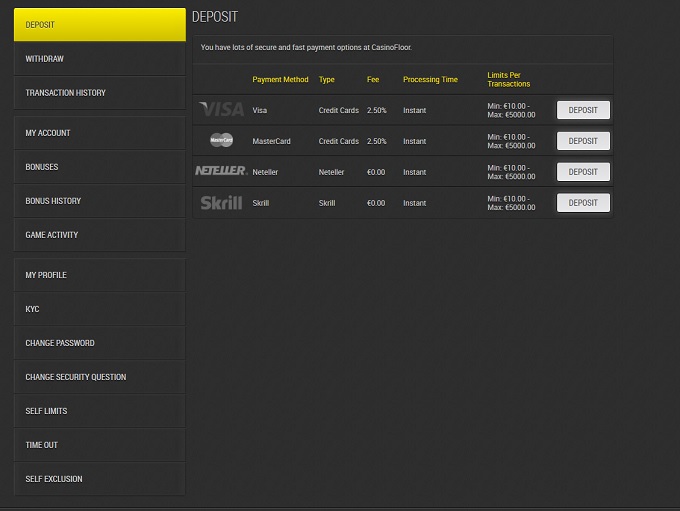Open Game Activity page
This screenshot has width=680, height=511.
(x=99, y=235)
